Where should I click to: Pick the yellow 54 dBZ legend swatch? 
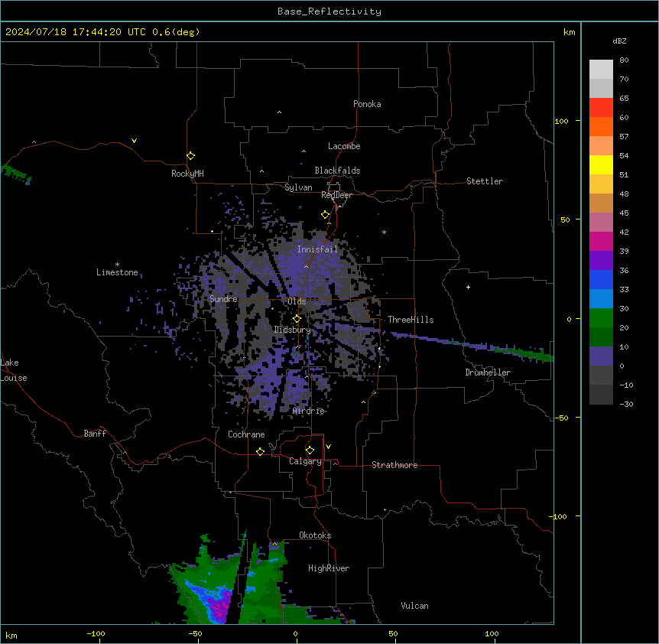(x=601, y=164)
